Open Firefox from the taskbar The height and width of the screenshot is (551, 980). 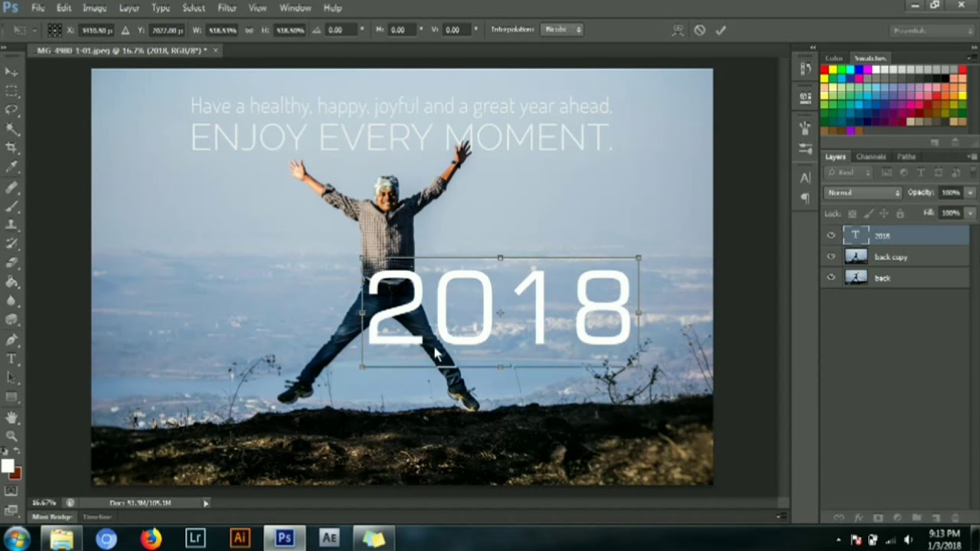[151, 539]
